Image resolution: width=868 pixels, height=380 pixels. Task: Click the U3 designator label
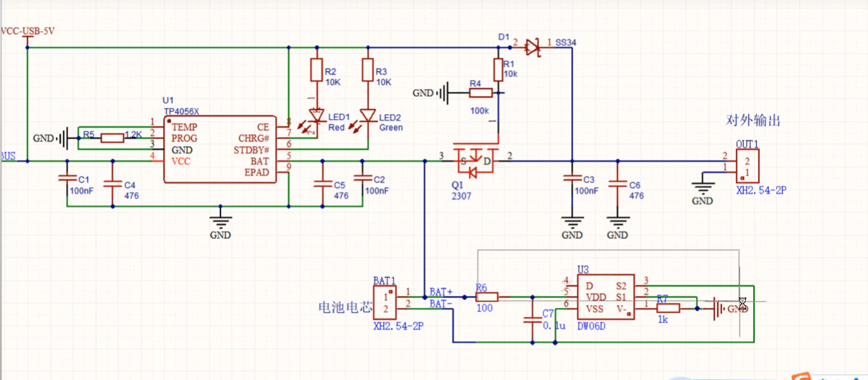(x=583, y=269)
